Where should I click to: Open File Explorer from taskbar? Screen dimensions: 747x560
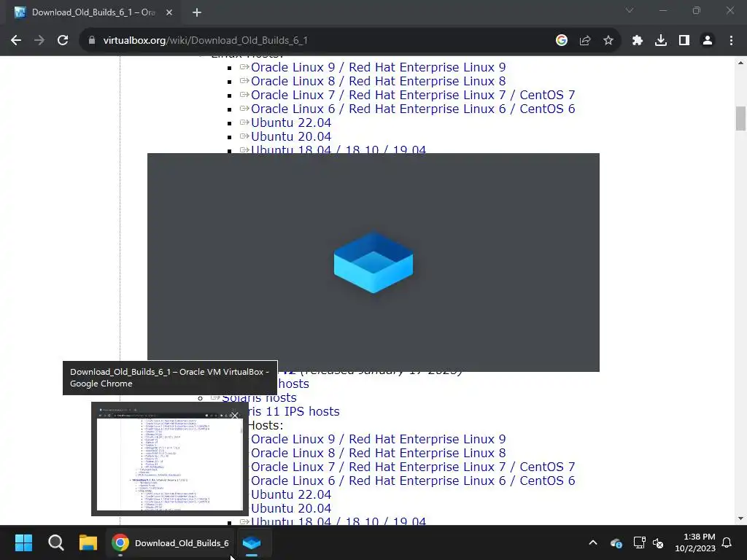coord(88,542)
